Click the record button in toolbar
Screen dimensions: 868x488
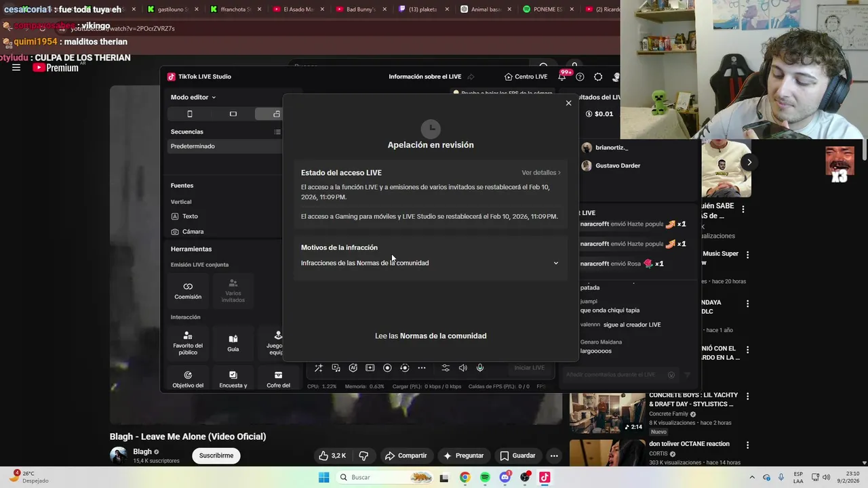coord(387,368)
